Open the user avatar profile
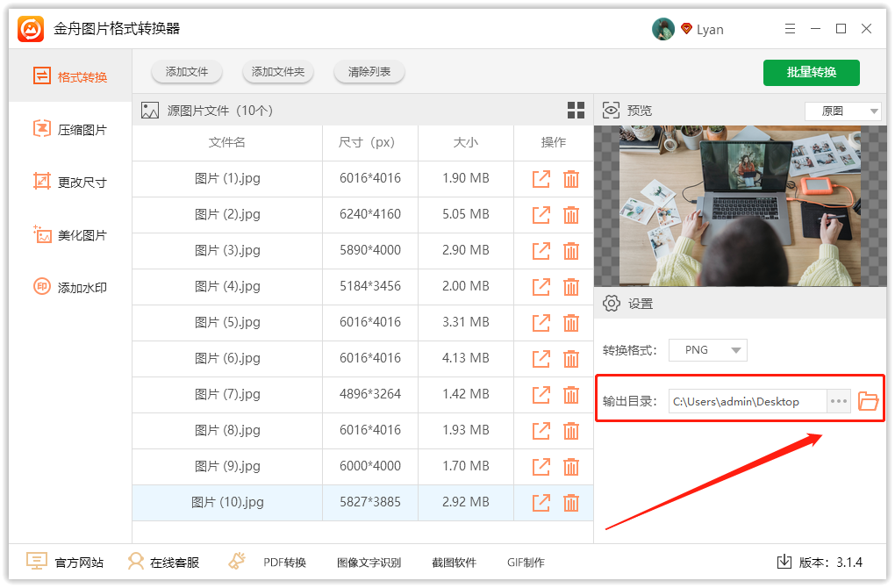 point(663,29)
